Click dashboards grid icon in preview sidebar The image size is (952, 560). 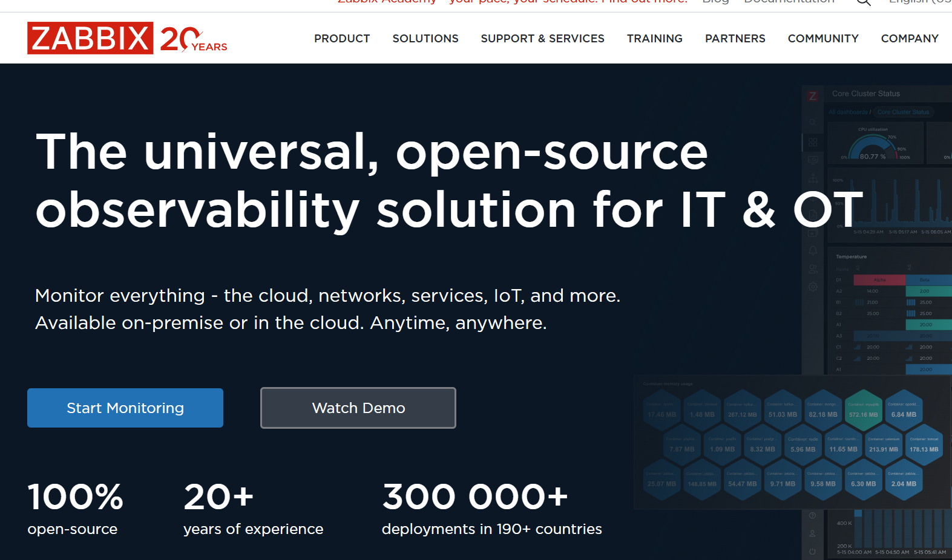click(x=813, y=142)
